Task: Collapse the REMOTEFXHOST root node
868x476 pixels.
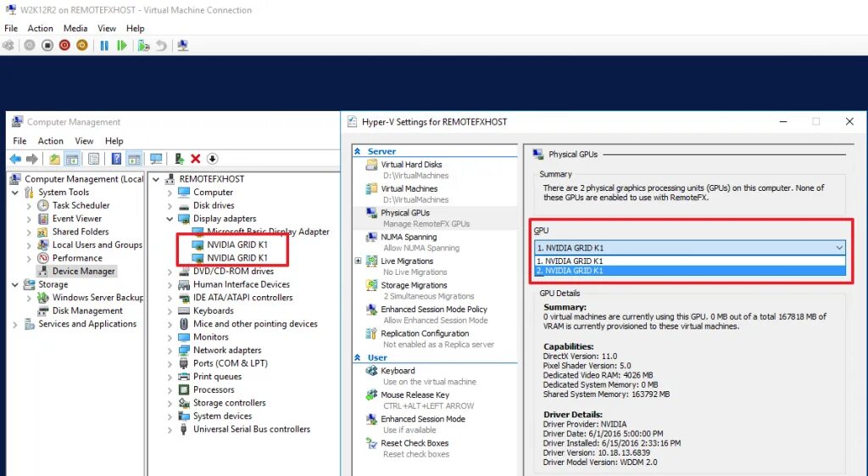Action: 156,179
